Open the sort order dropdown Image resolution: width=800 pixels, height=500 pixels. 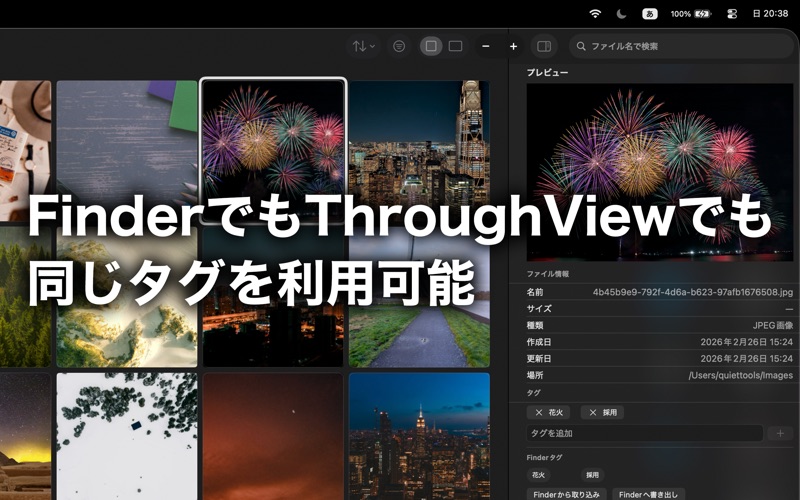tap(364, 46)
